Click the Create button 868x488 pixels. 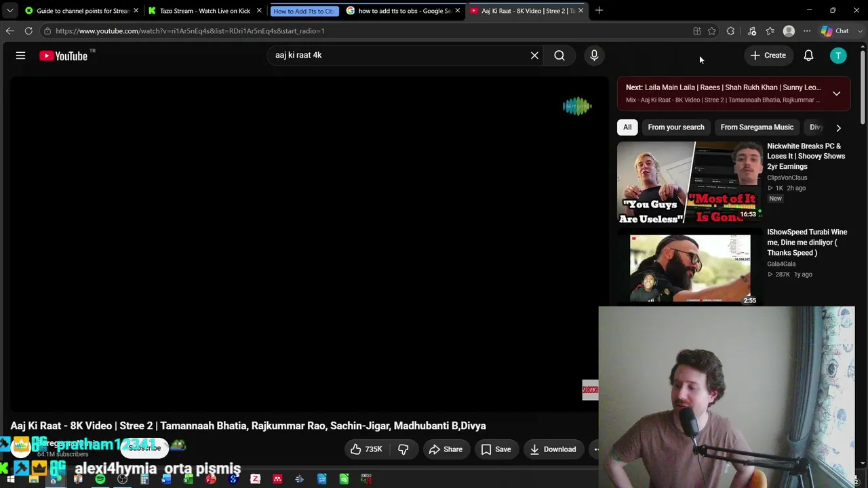[768, 56]
